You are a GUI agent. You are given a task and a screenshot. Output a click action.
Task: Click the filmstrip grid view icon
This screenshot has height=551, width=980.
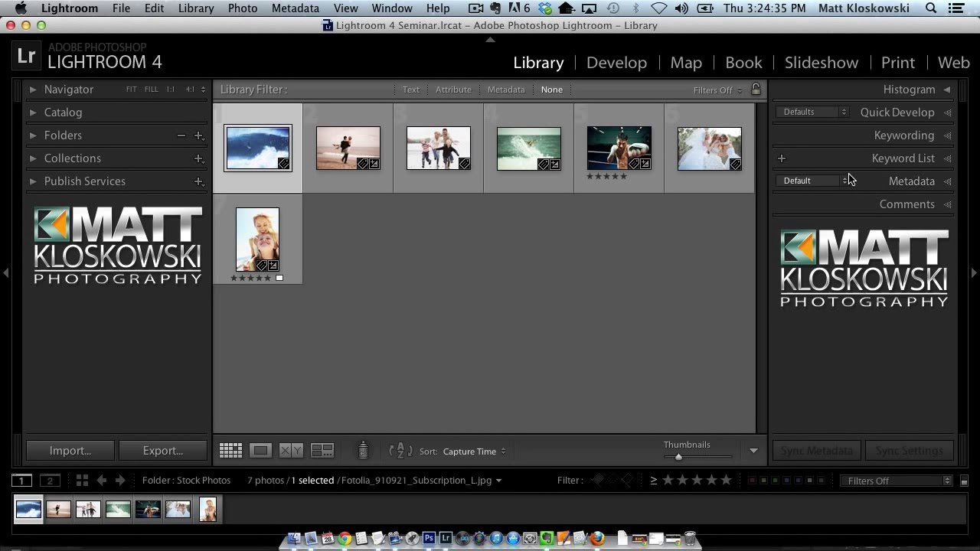(x=82, y=481)
